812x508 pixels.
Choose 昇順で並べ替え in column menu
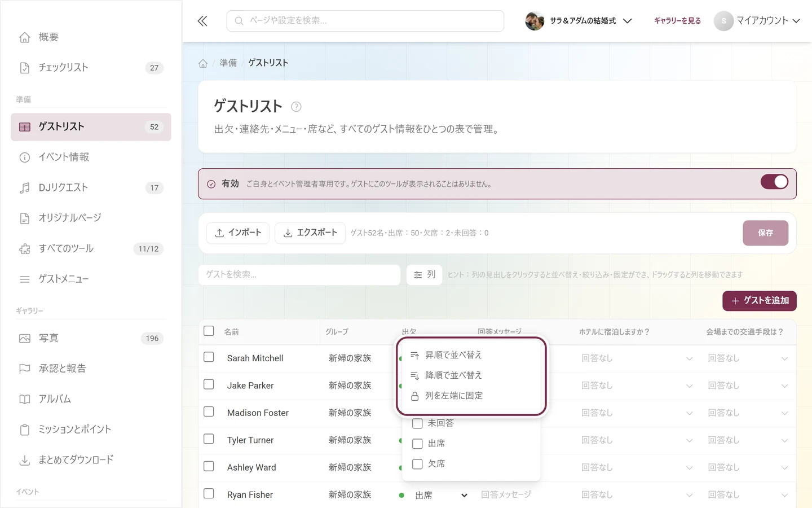pos(471,355)
